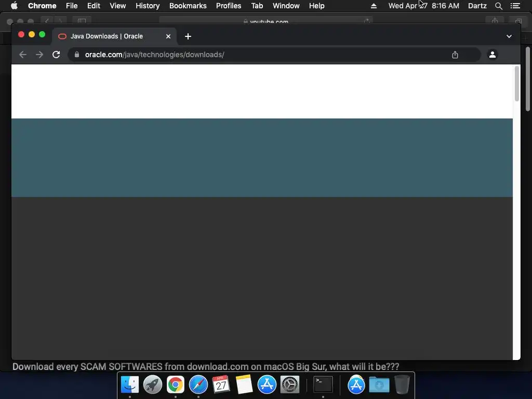532x399 pixels.
Task: Open App Store icon beside Notes
Action: click(267, 384)
